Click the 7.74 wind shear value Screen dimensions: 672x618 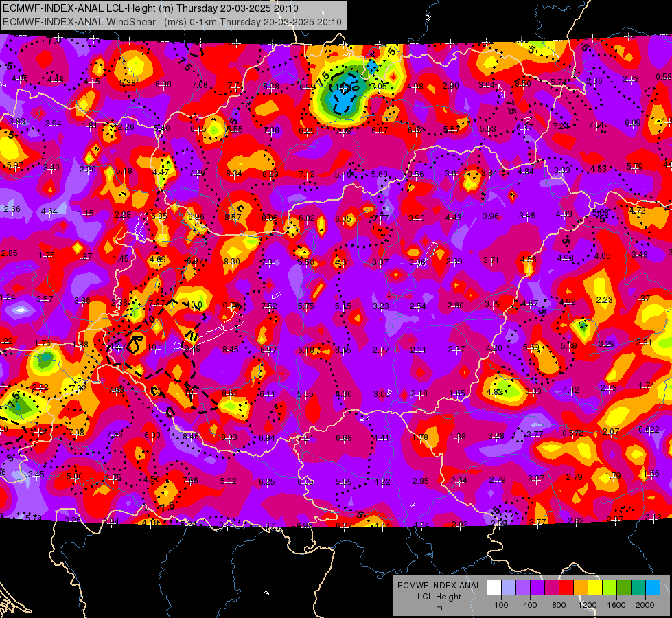pyautogui.click(x=235, y=86)
